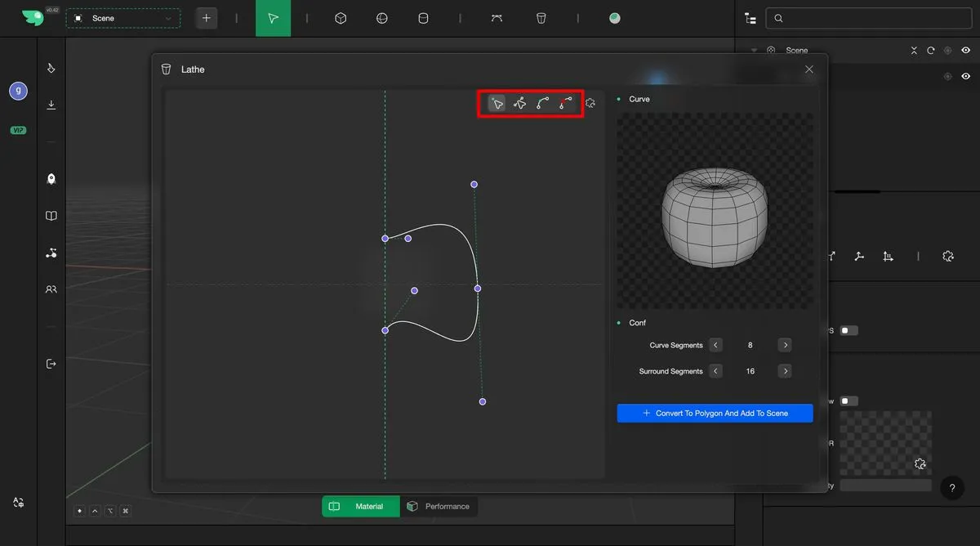Click the cube primitive icon
980x546 pixels.
tap(341, 18)
